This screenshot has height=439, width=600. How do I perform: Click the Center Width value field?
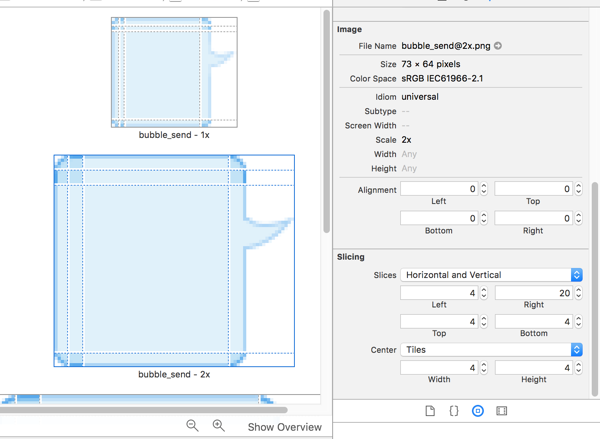pyautogui.click(x=439, y=368)
